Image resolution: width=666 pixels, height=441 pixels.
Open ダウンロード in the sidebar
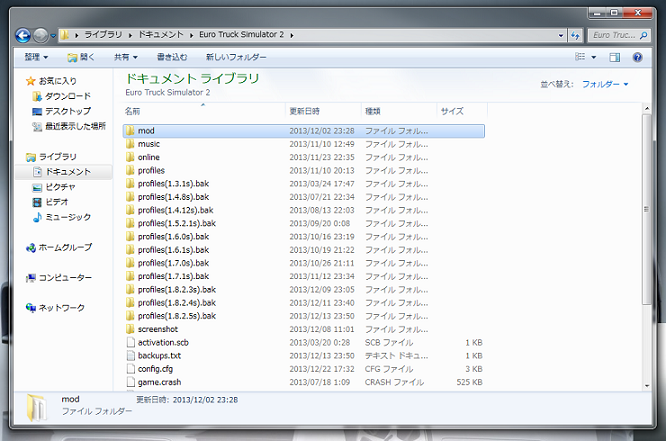[x=62, y=96]
